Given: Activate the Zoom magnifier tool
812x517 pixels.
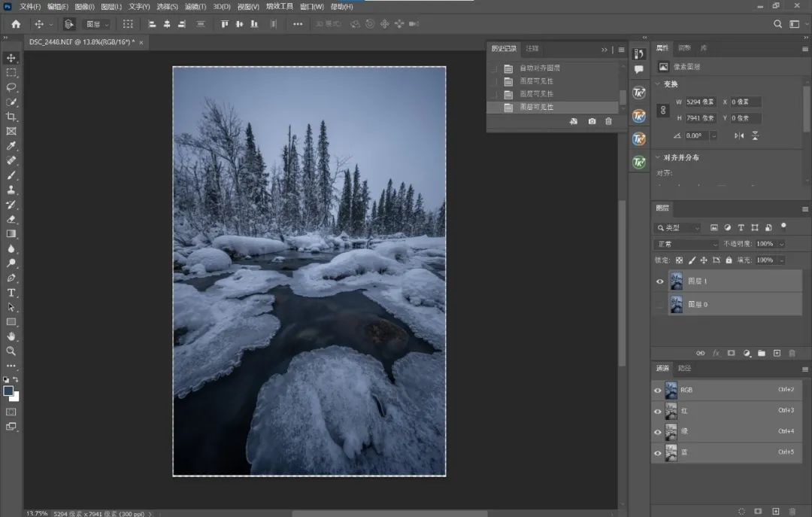Looking at the screenshot, I should click(11, 351).
